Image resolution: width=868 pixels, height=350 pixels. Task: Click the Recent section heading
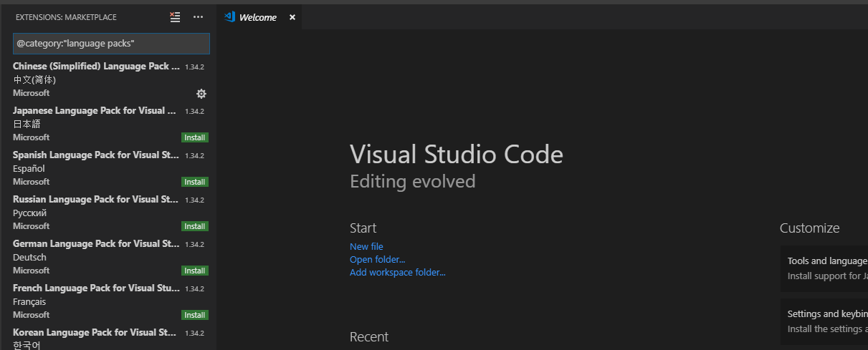(x=369, y=336)
